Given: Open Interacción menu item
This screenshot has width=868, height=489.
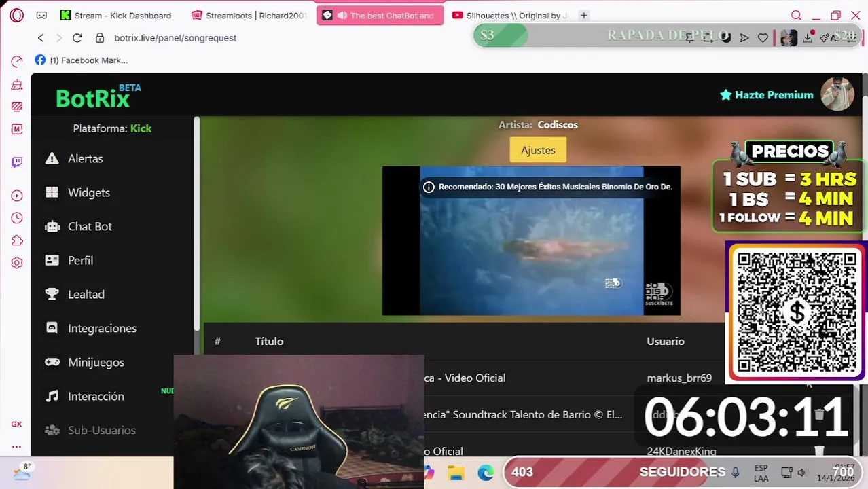Looking at the screenshot, I should tap(85, 396).
